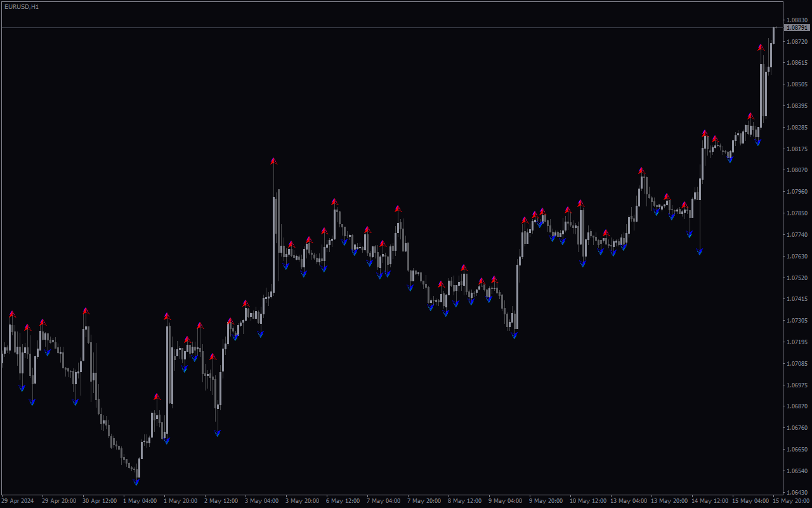The width and height of the screenshot is (812, 508).
Task: Select the 2 May 12:00 time label
Action: click(x=221, y=501)
